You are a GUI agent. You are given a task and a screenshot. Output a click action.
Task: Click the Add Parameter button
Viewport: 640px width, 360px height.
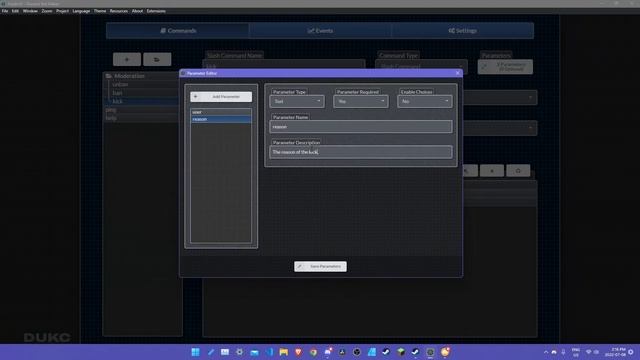(221, 97)
